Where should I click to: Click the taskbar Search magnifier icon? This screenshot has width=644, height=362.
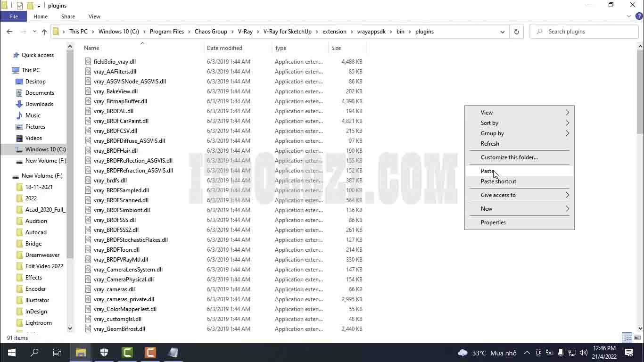34,353
